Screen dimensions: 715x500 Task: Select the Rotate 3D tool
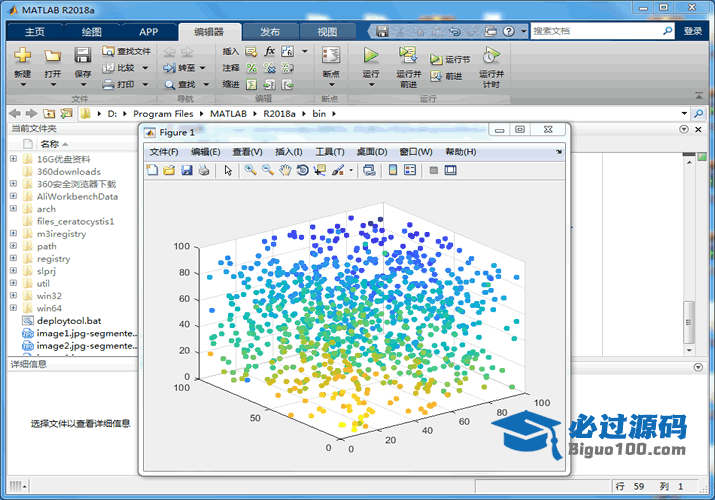click(303, 170)
